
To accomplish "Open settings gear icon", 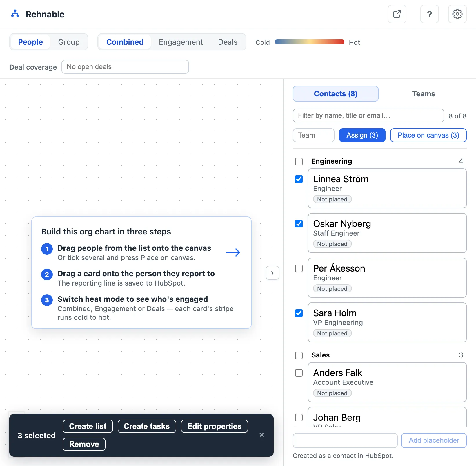I will (x=457, y=14).
